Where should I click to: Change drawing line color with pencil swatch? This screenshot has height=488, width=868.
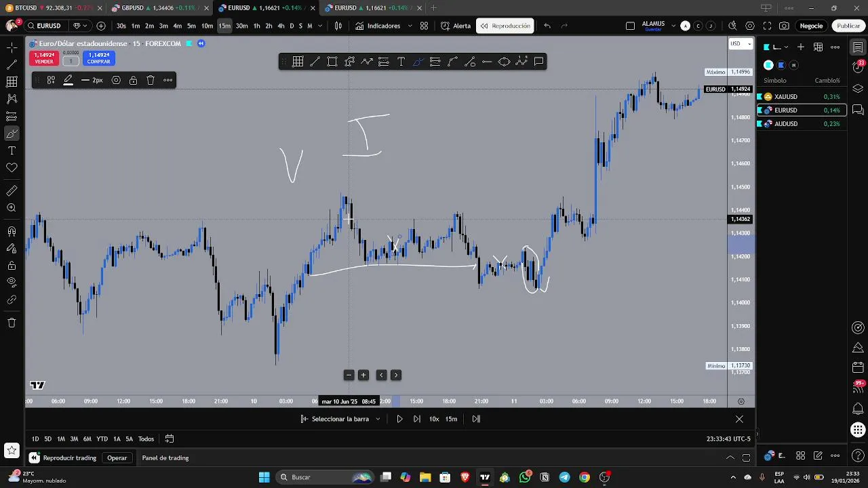point(68,80)
